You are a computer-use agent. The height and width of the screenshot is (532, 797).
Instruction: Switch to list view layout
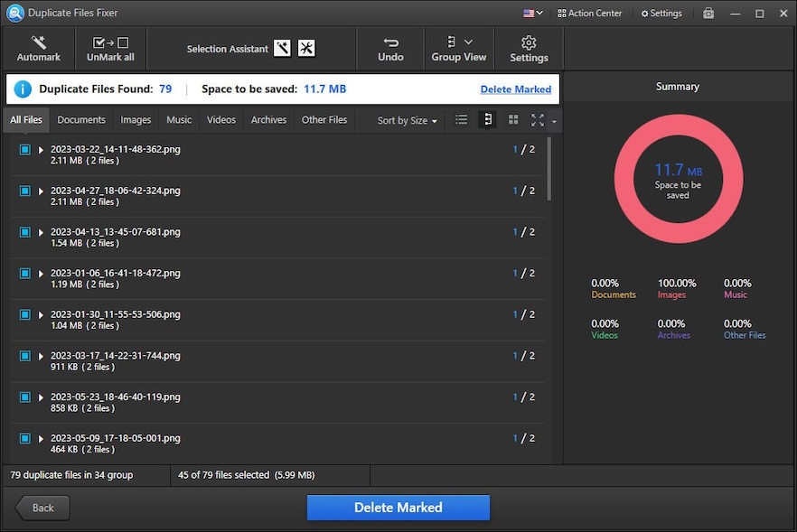click(x=461, y=119)
